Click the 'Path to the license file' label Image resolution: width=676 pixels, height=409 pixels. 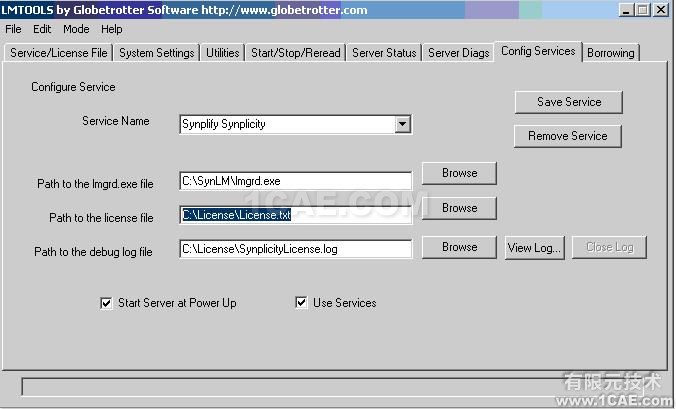pos(101,218)
